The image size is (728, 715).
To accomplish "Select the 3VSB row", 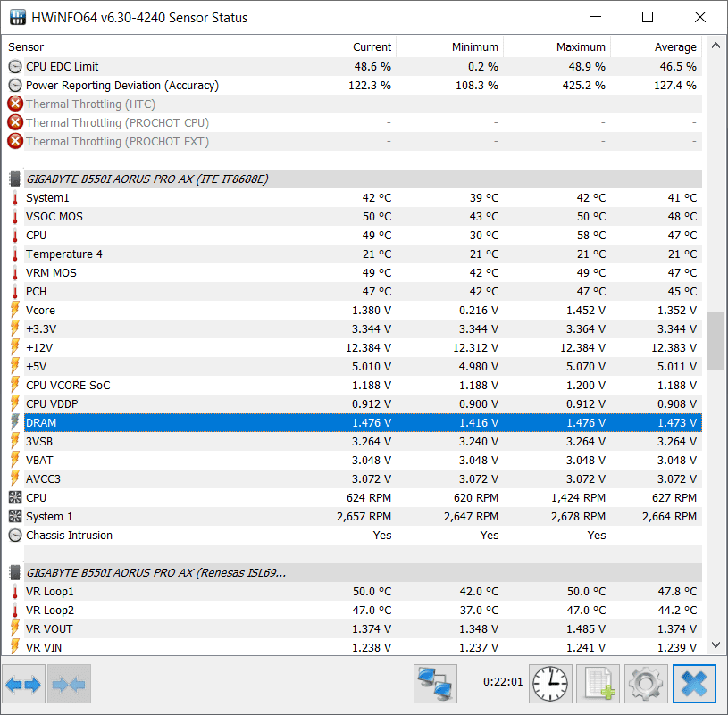I will (363, 441).
